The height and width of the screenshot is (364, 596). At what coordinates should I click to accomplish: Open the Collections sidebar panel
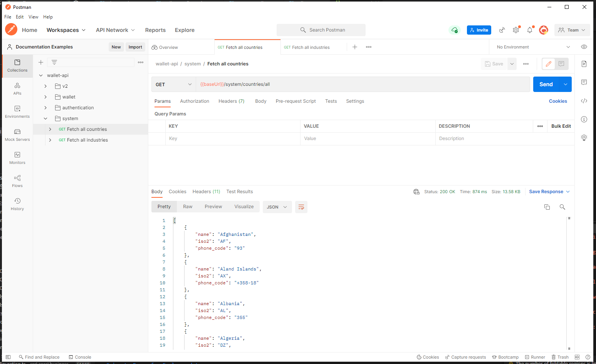click(17, 66)
